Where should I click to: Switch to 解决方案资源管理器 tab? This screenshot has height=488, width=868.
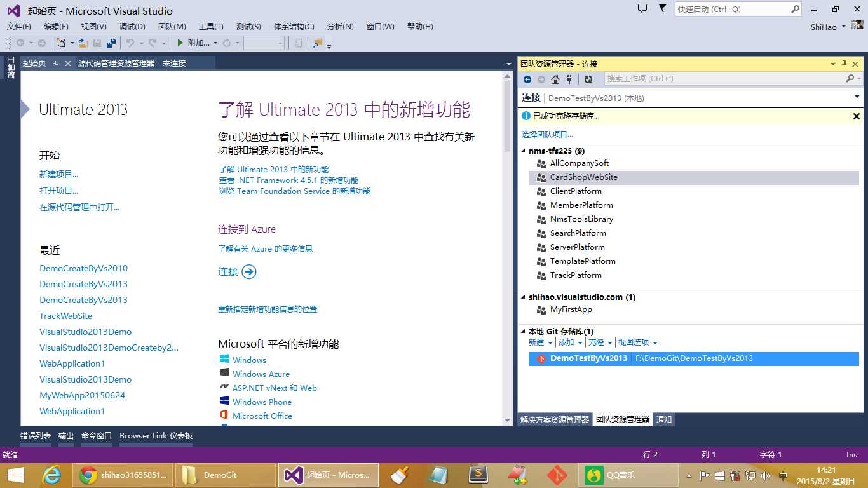[555, 419]
